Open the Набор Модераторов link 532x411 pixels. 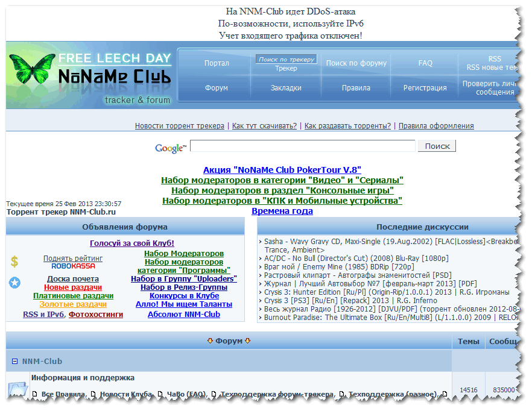coord(184,253)
